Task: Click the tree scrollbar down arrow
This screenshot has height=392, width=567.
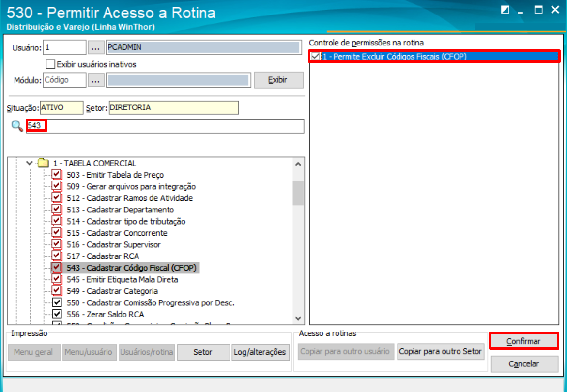Action: (x=298, y=318)
